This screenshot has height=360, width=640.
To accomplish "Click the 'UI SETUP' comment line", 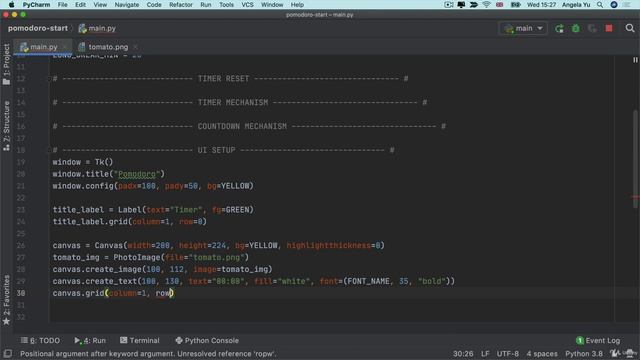I will pyautogui.click(x=223, y=150).
